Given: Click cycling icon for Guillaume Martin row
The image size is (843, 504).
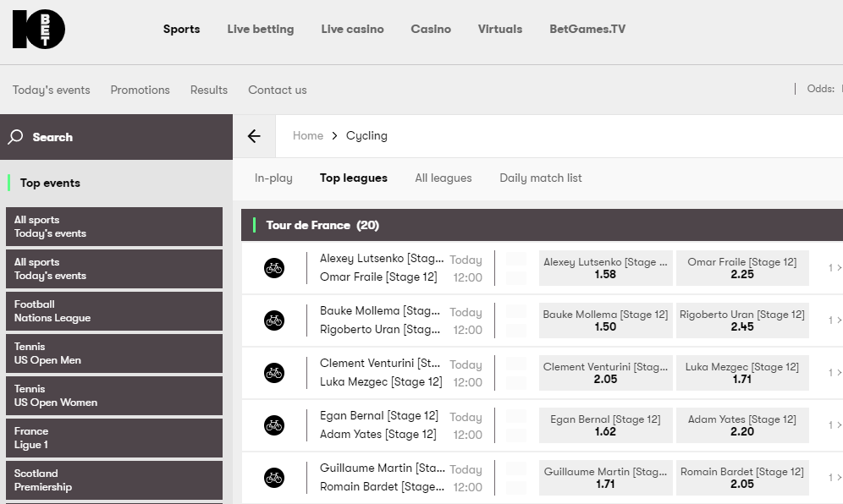Looking at the screenshot, I should tap(274, 477).
